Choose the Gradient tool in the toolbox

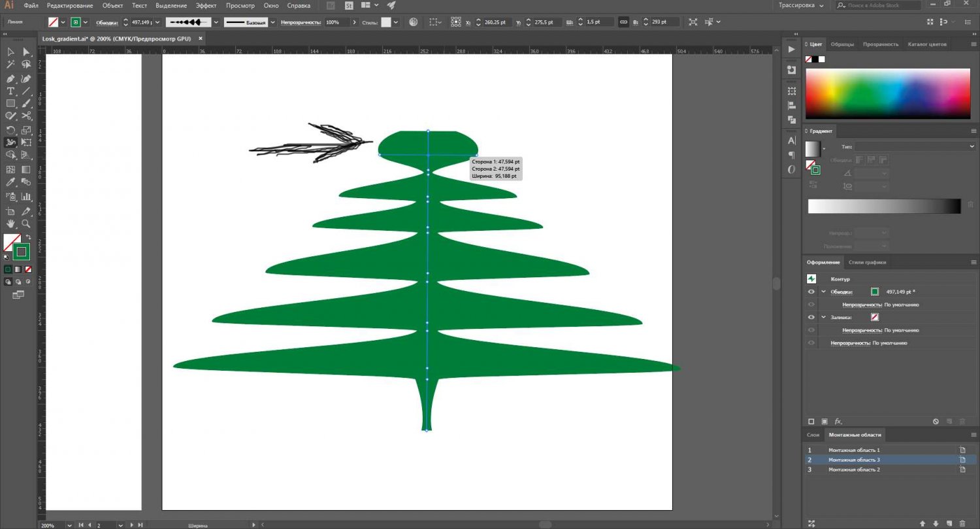tap(26, 169)
